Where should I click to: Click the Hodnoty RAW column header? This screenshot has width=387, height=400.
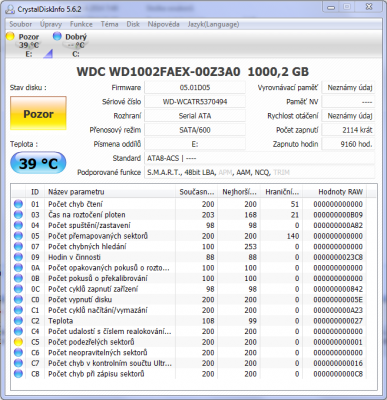[334, 192]
